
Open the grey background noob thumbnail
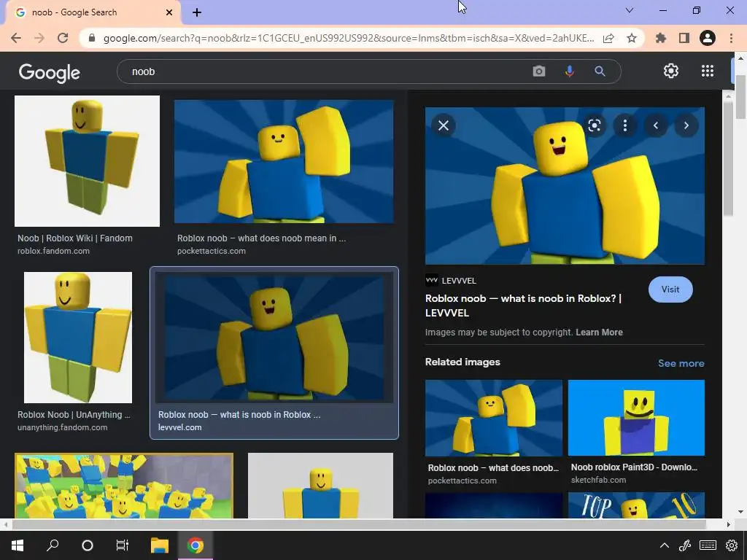point(321,486)
